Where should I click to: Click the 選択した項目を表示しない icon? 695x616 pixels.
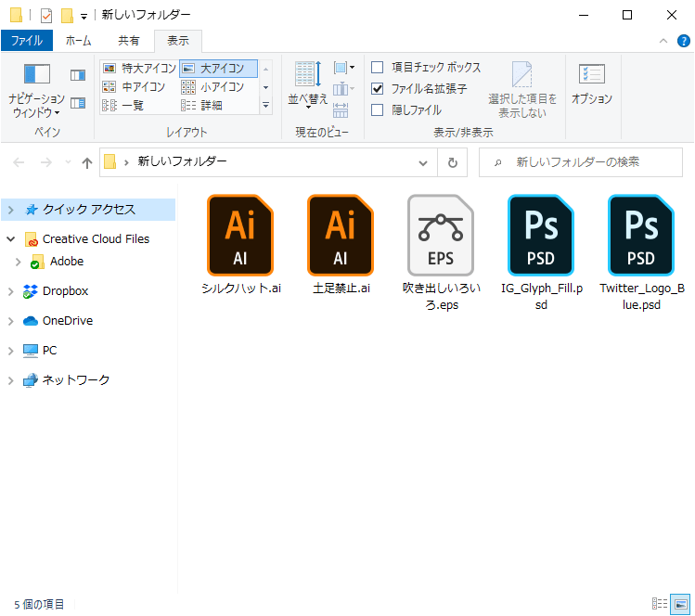coord(522,74)
